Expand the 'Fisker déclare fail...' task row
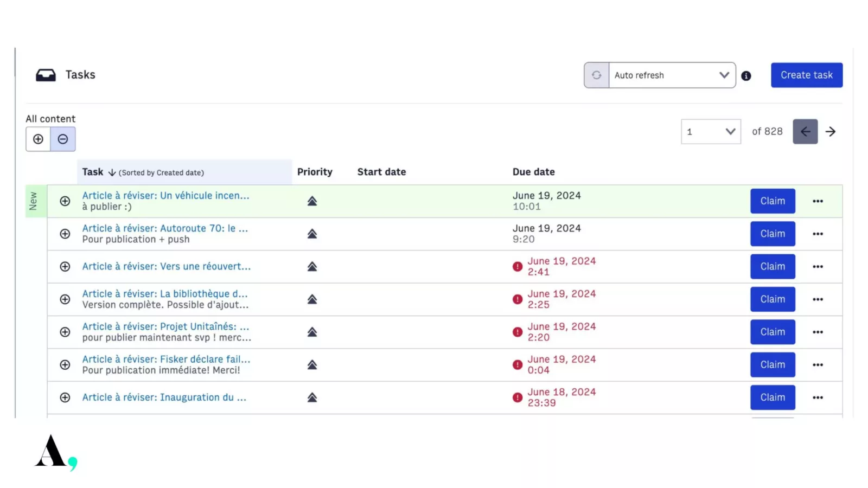 click(x=65, y=365)
